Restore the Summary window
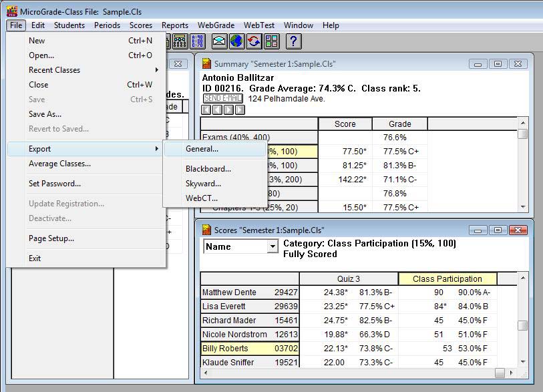The height and width of the screenshot is (392, 543). coord(498,64)
